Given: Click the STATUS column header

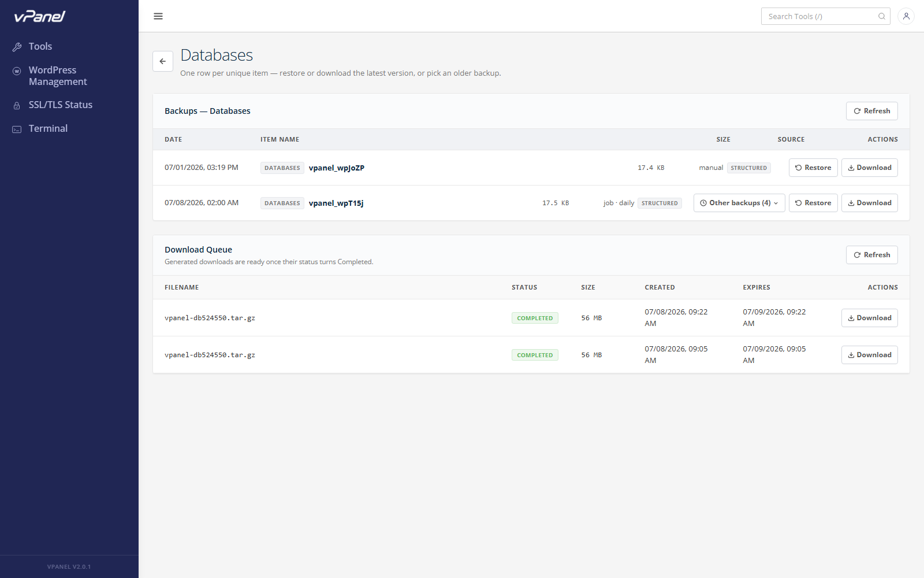Looking at the screenshot, I should (524, 287).
